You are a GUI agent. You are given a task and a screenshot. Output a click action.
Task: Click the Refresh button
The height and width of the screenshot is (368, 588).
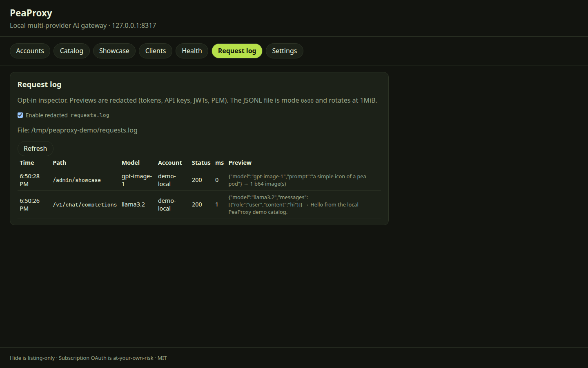tap(36, 148)
